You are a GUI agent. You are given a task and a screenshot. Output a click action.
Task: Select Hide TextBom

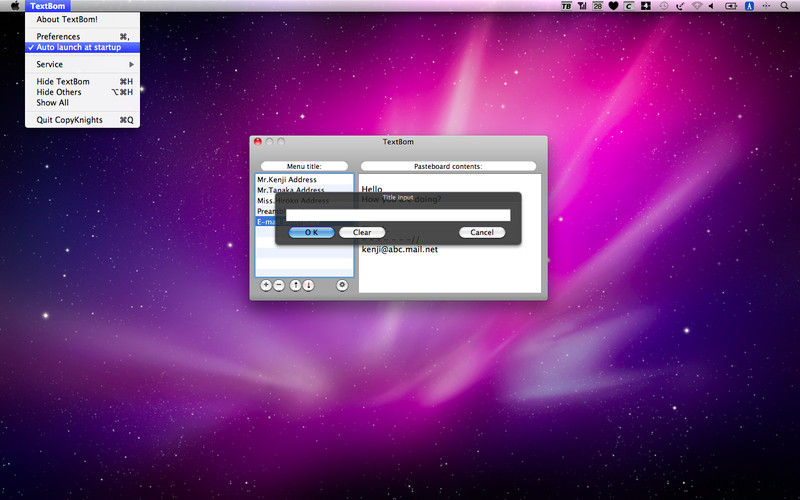coord(82,82)
